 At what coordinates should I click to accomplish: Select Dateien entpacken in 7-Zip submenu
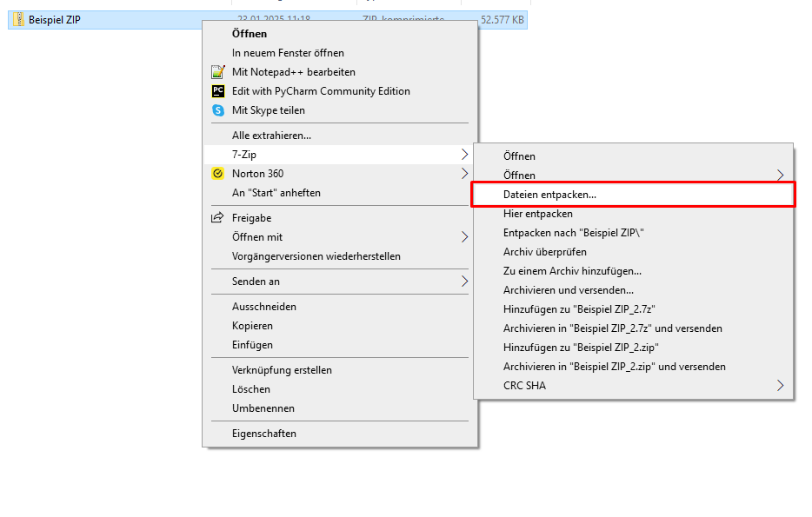[x=549, y=195]
